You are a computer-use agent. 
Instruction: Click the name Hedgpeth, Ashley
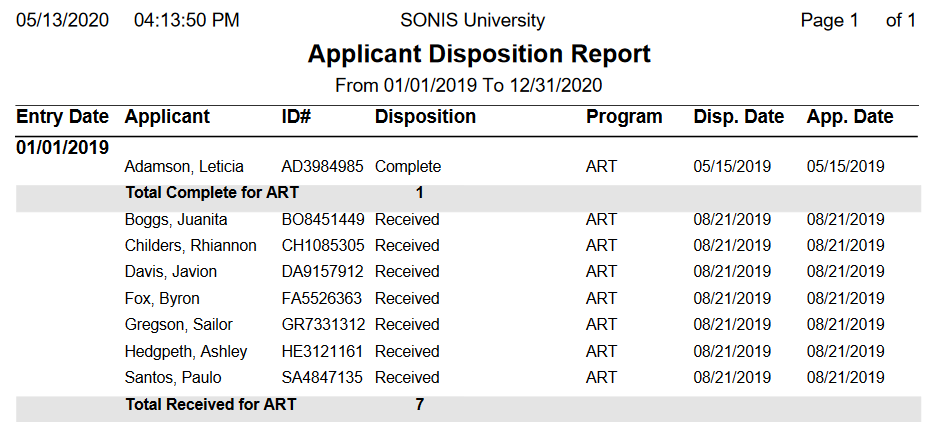tap(186, 352)
